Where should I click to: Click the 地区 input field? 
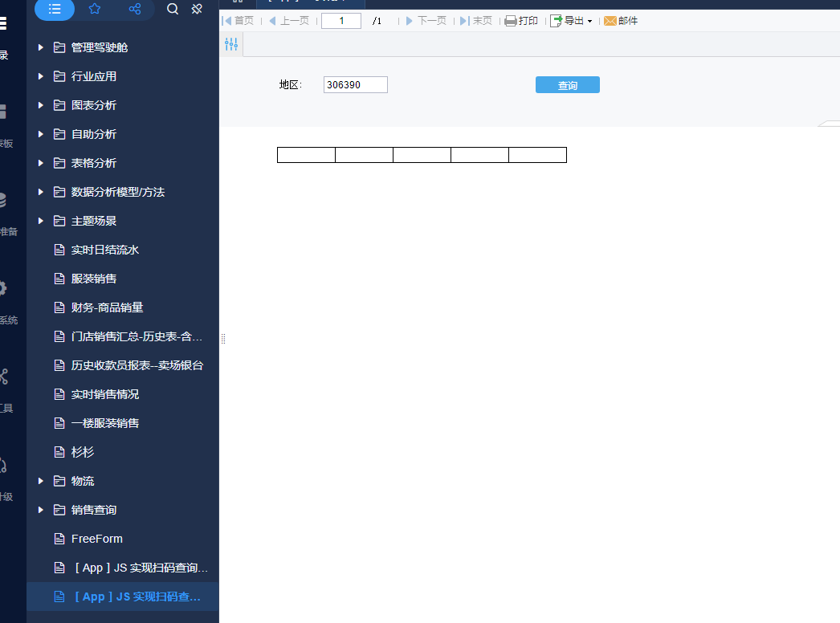click(356, 84)
